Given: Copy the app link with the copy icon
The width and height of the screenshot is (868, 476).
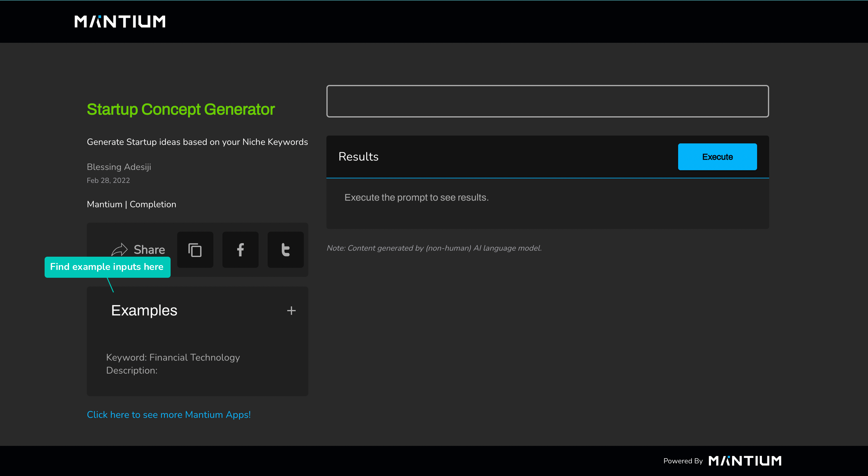Looking at the screenshot, I should [x=195, y=250].
